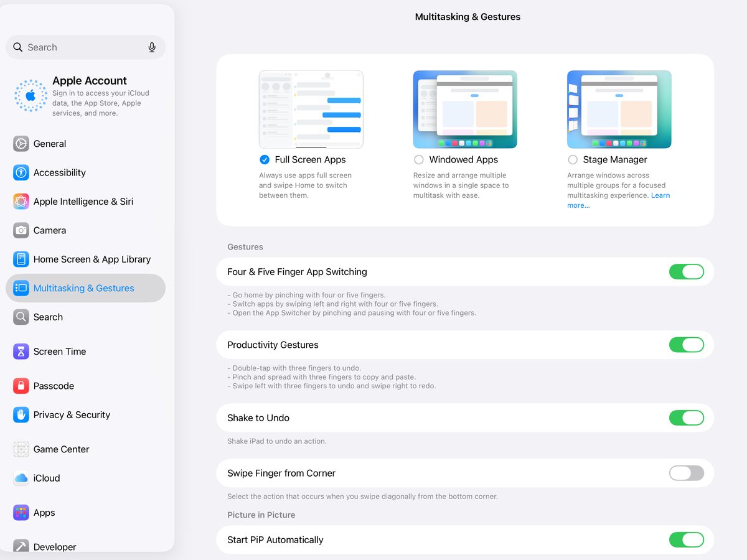Click the Windowed Apps preview thumbnail

click(465, 110)
